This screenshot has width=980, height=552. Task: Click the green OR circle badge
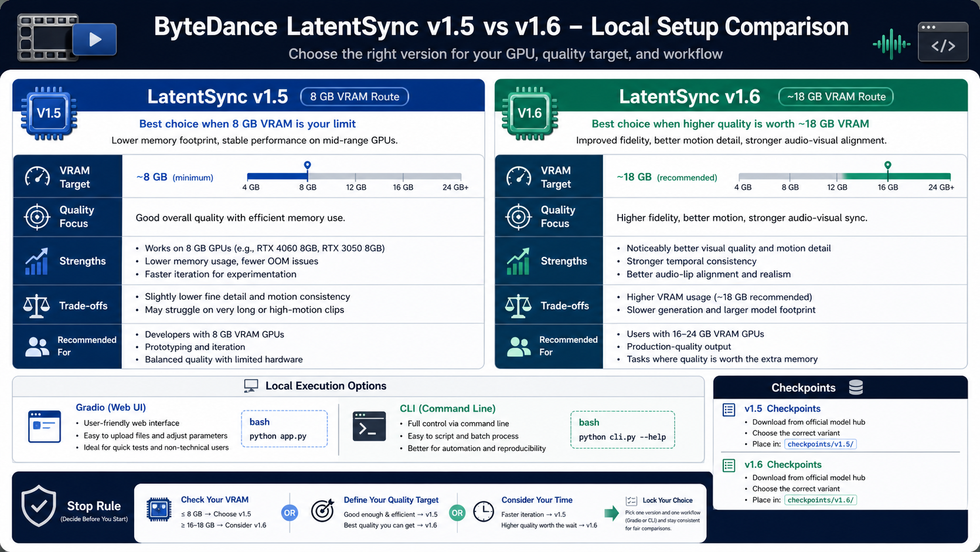pos(457,513)
